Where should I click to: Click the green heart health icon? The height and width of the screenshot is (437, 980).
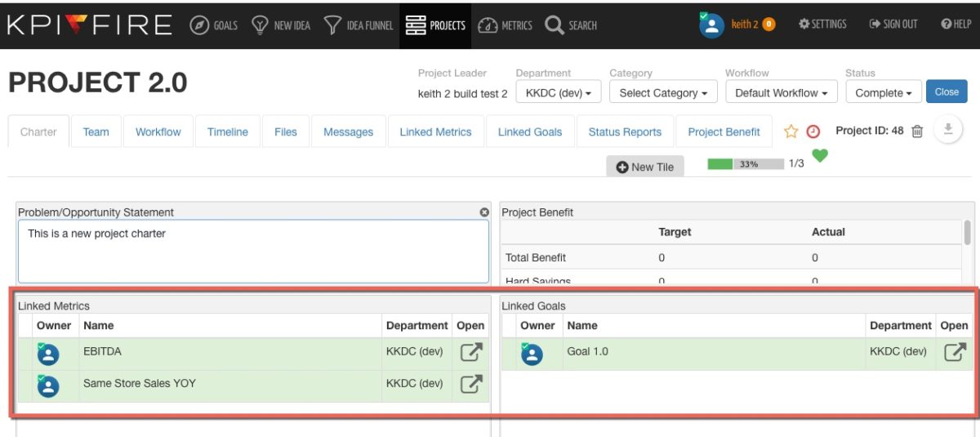pyautogui.click(x=820, y=155)
